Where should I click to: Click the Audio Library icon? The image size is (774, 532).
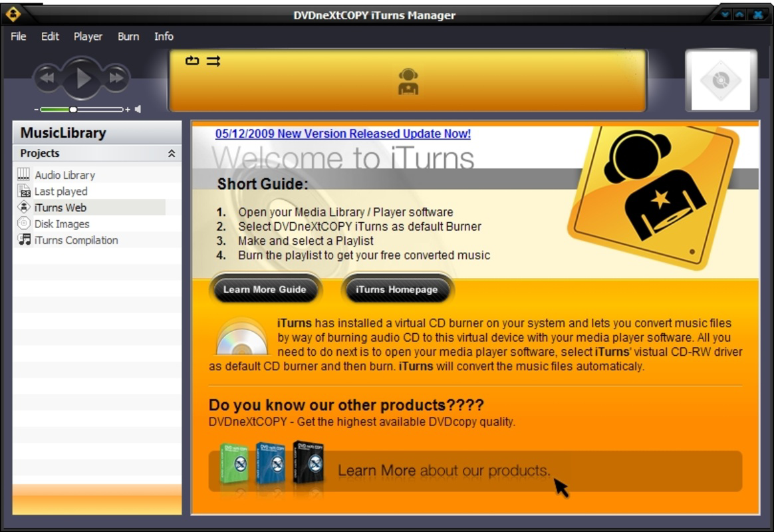[x=24, y=174]
